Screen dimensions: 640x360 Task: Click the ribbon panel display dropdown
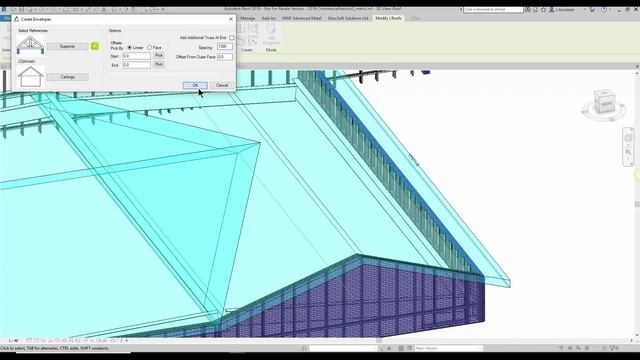[x=415, y=18]
